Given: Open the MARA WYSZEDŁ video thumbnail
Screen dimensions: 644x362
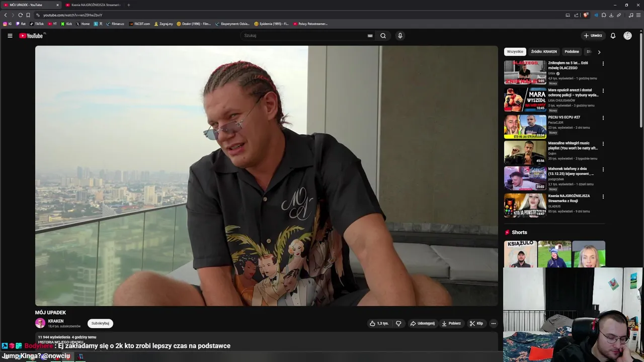Looking at the screenshot, I should 525,100.
